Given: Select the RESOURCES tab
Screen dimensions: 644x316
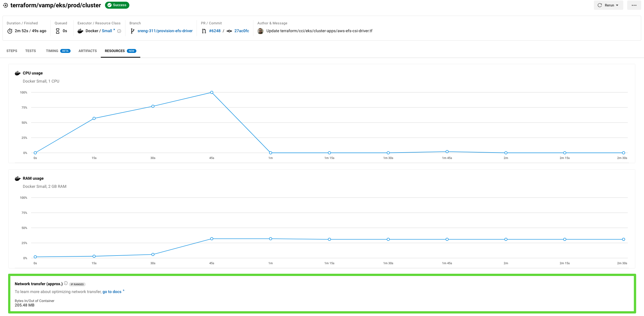Looking at the screenshot, I should 115,51.
